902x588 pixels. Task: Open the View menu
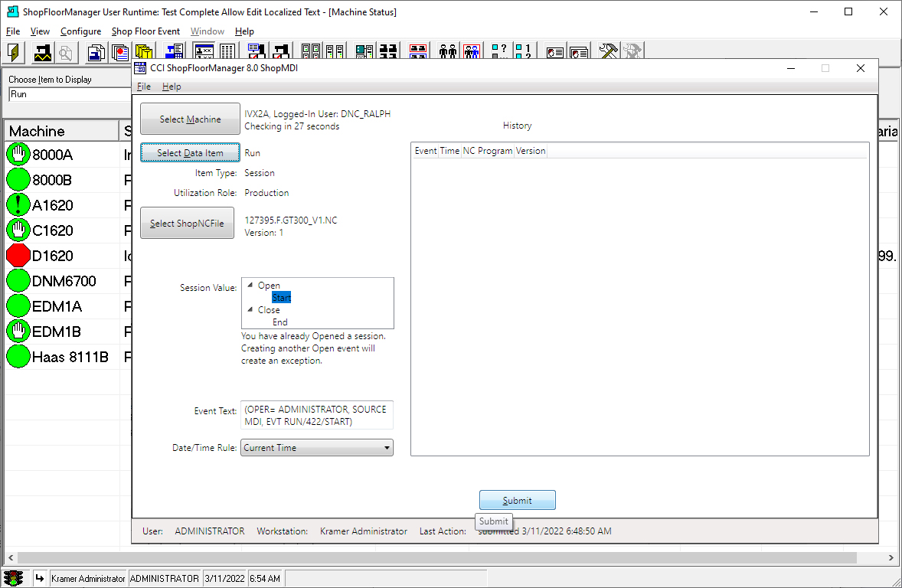(40, 31)
